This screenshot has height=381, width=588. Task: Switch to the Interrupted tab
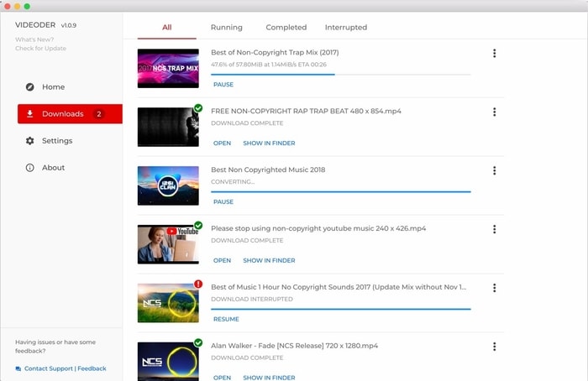point(346,28)
